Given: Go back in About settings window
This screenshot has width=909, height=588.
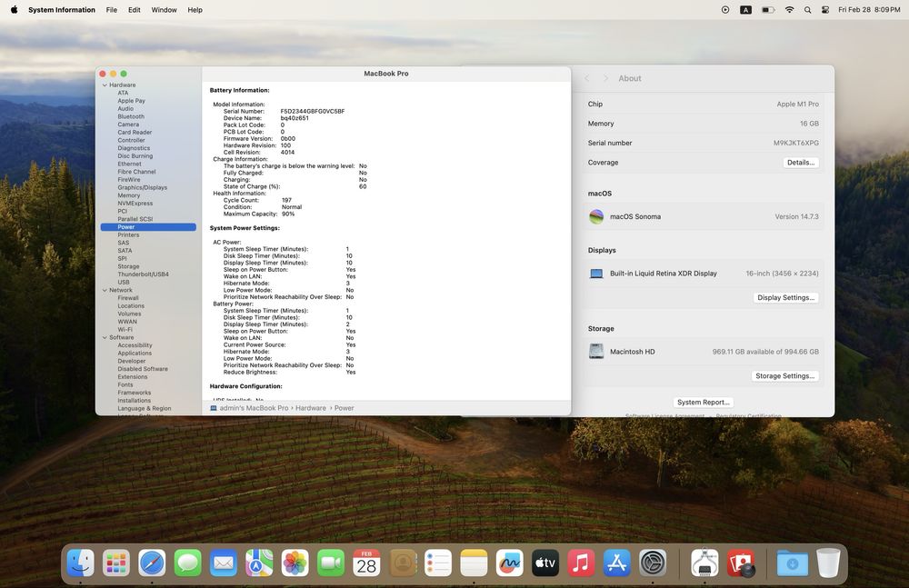Looking at the screenshot, I should 587,78.
